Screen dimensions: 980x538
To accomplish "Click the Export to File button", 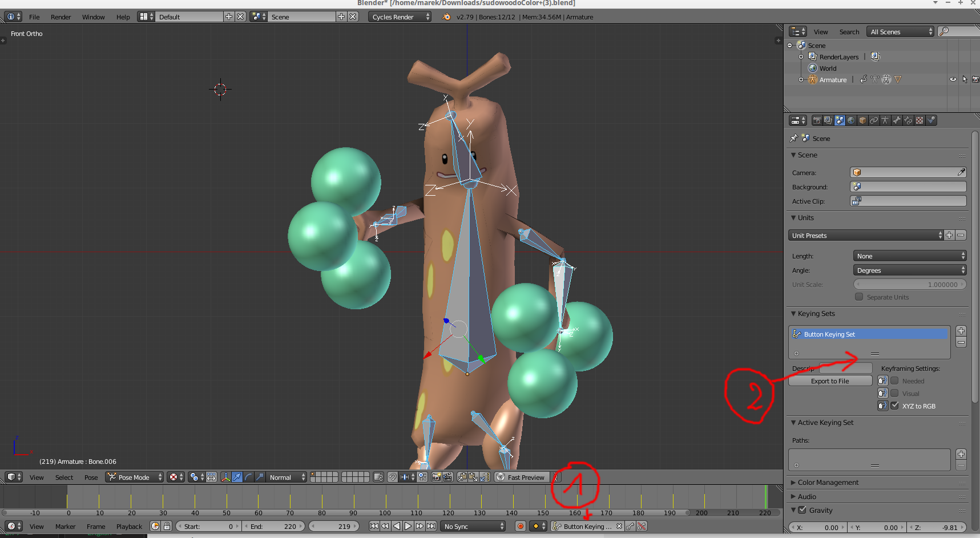I will click(830, 381).
